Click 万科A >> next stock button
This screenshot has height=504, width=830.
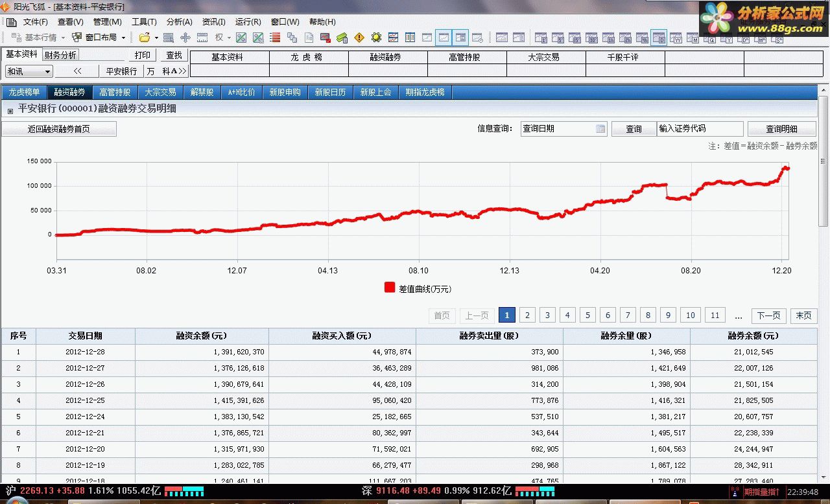click(166, 71)
